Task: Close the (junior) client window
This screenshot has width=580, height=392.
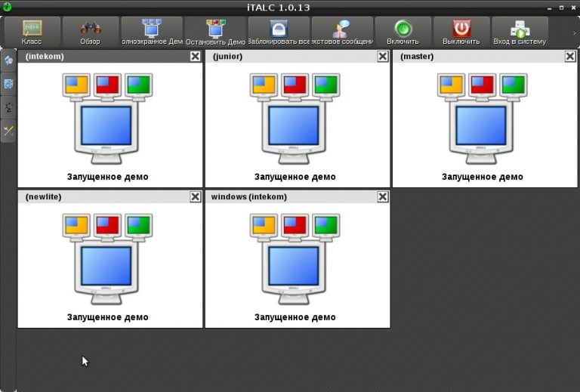Action: pyautogui.click(x=383, y=56)
